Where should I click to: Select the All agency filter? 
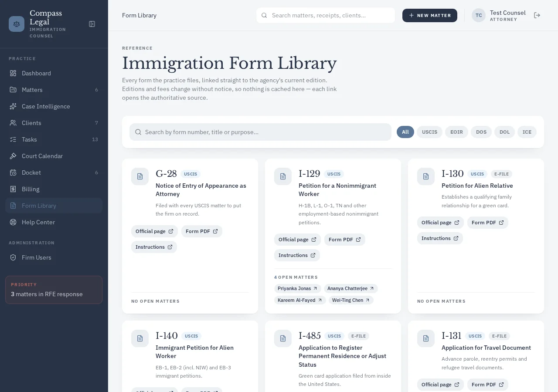[405, 132]
